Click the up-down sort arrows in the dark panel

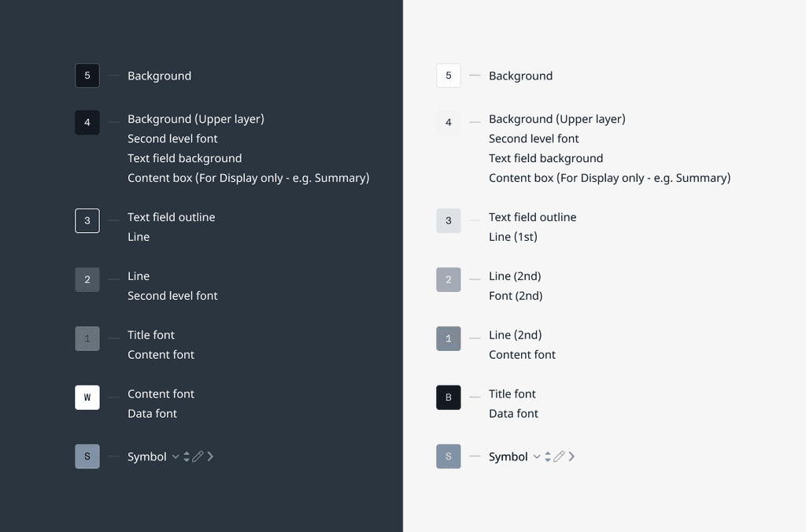click(187, 456)
